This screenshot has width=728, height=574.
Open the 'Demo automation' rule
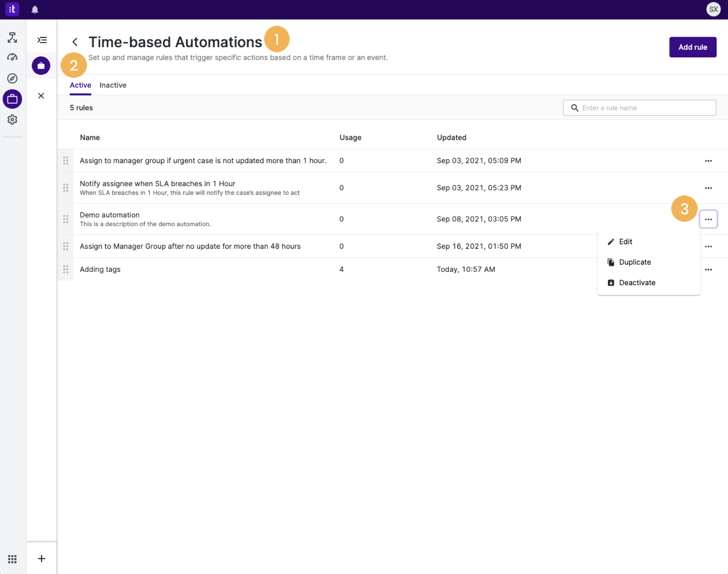(110, 215)
